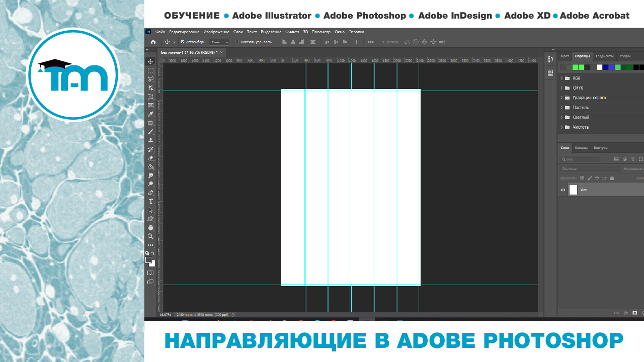Toggle lock image pixels brush icon
This screenshot has height=362, width=644.
click(590, 178)
